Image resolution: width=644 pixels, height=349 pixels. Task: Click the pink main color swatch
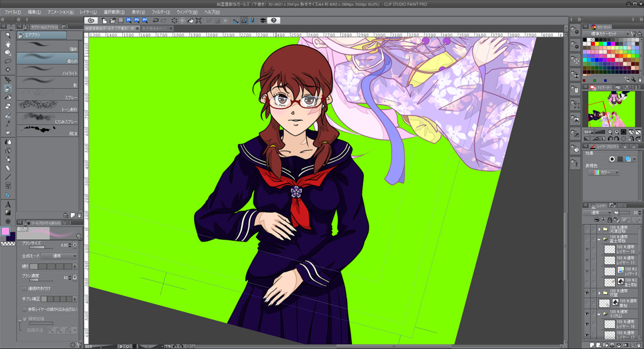coord(5,231)
